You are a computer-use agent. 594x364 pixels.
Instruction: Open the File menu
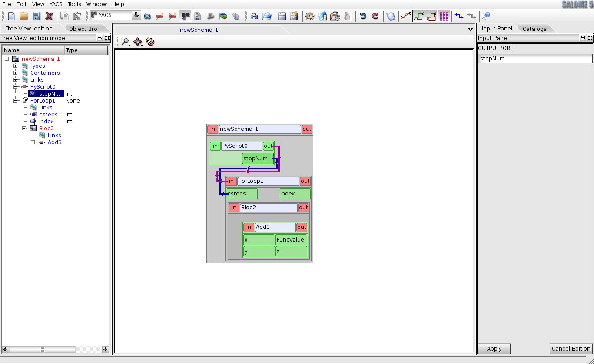coord(7,4)
